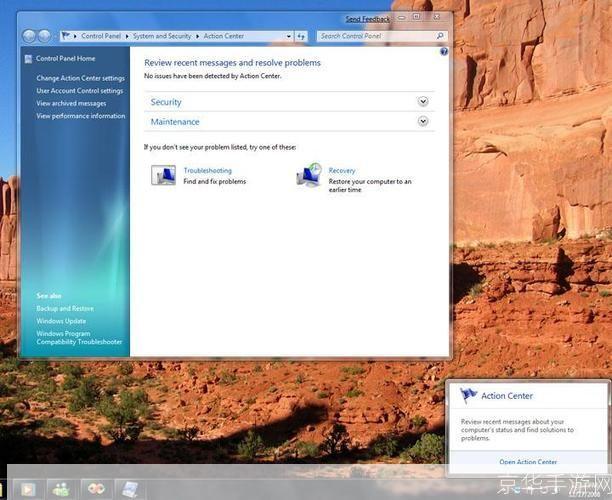Go to Control Panel Home
The width and height of the screenshot is (612, 500).
pos(66,59)
